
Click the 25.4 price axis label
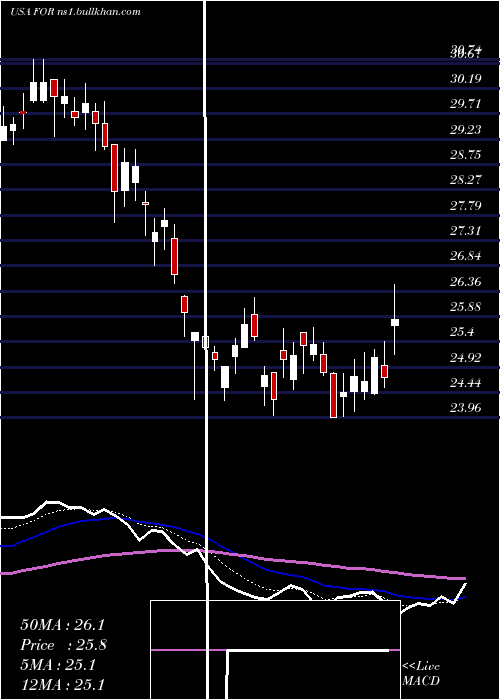pyautogui.click(x=462, y=332)
